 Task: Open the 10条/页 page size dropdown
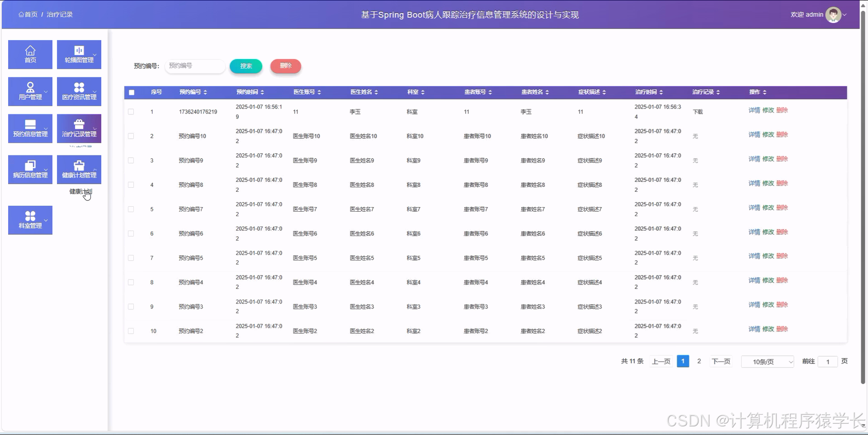click(x=767, y=361)
